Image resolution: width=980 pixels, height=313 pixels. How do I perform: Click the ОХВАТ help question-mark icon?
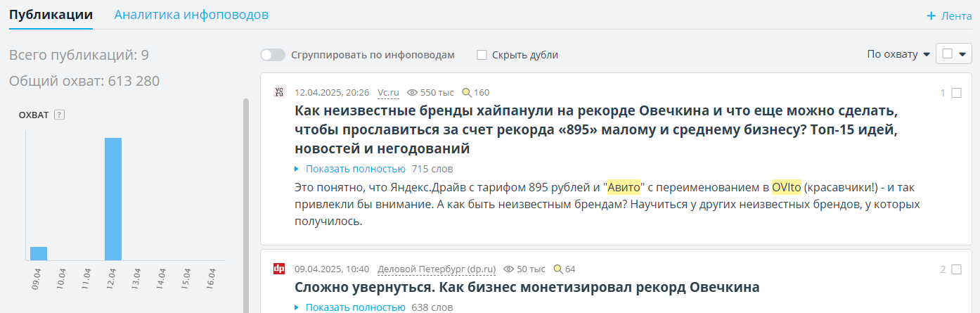tap(59, 115)
